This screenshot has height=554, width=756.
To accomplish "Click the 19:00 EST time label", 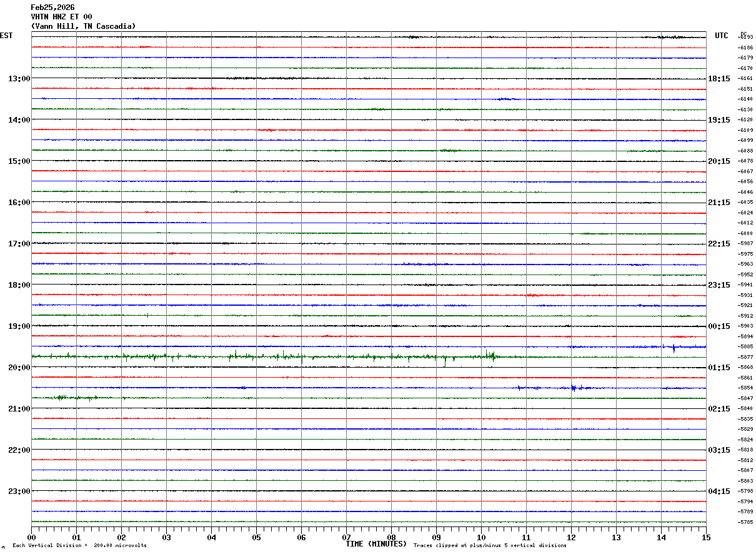I will [x=19, y=326].
